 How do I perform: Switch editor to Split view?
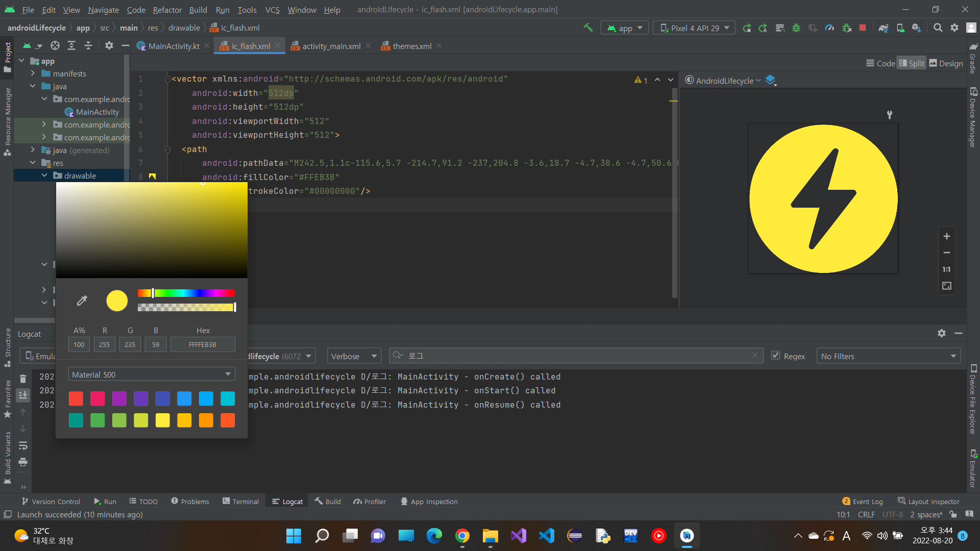(912, 63)
